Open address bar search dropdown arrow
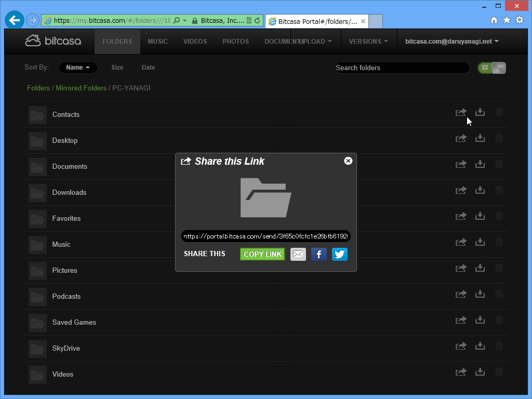 184,20
